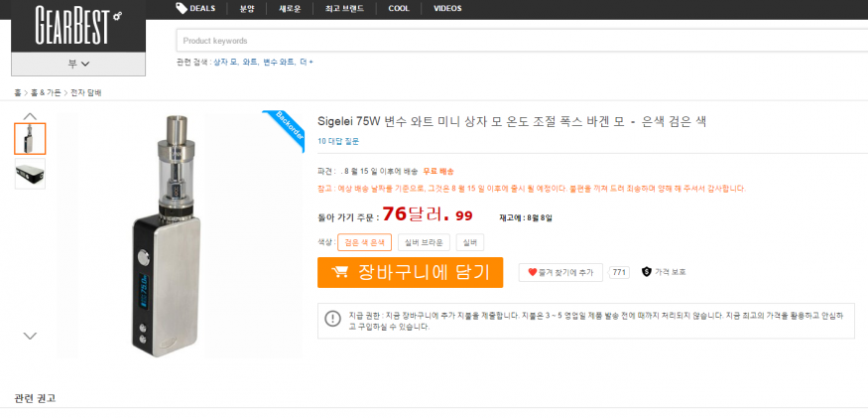Viewport: 868px width, 418px height.
Task: Click the heart icon to add to favorites
Action: (532, 272)
